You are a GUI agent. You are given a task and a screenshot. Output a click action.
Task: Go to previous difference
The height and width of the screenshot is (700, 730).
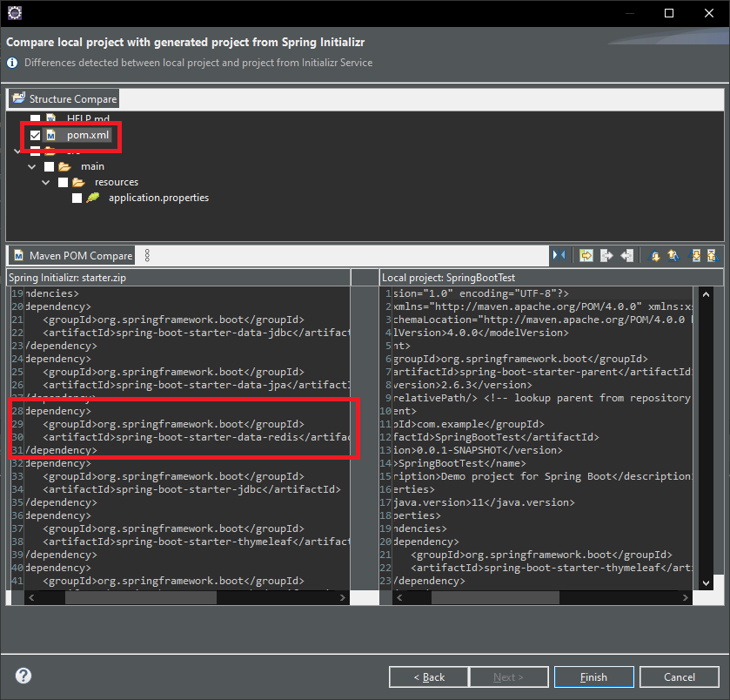673,255
